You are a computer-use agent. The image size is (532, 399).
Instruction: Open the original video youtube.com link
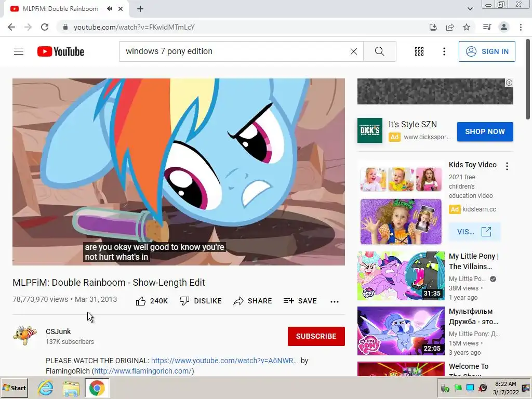point(225,361)
